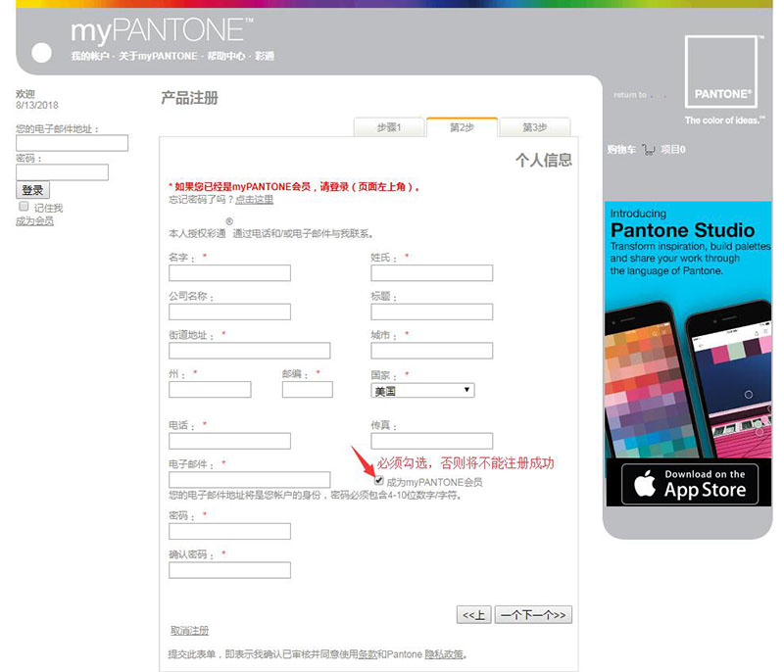Focus the 名字 first name field
This screenshot has height=672, width=784.
click(229, 273)
